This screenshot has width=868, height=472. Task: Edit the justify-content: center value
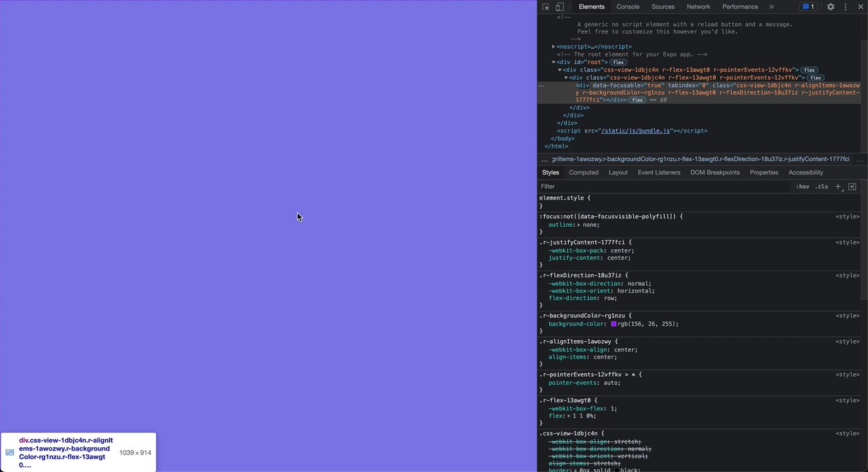click(x=619, y=258)
